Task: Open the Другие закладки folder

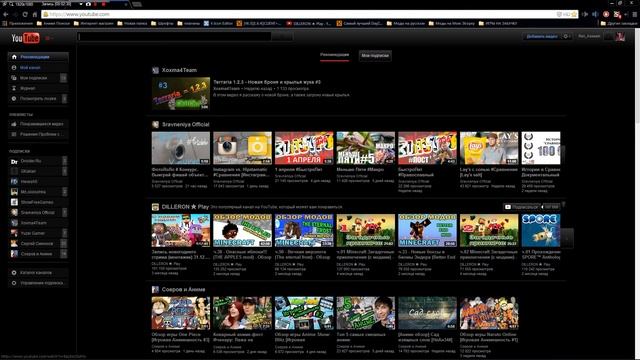Action: (619, 23)
